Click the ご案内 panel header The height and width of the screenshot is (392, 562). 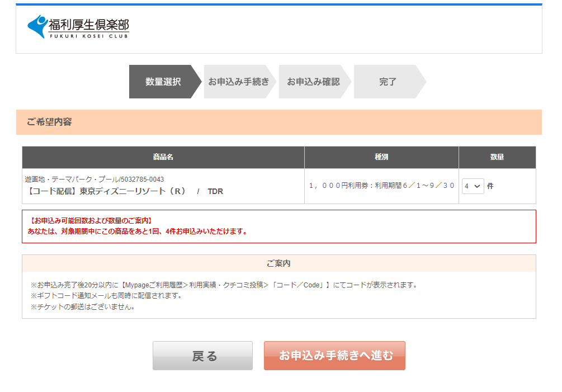pos(278,263)
